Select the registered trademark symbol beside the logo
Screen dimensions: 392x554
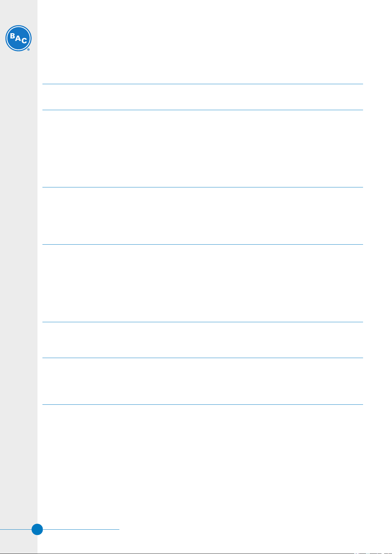29,50
